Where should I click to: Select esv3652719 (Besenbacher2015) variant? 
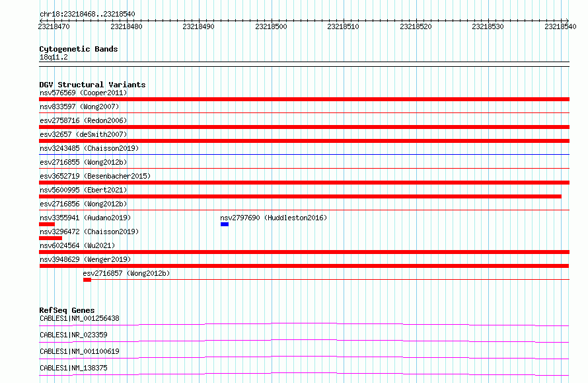click(95, 176)
